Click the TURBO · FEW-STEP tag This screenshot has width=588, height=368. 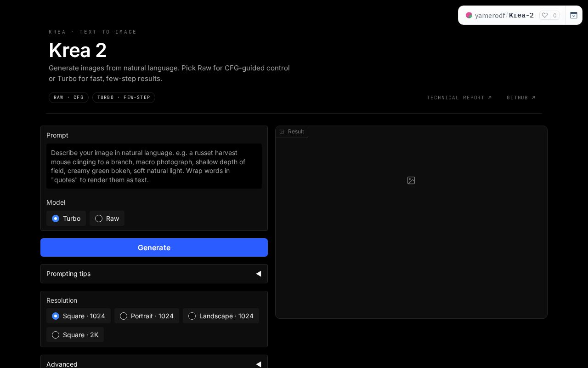[124, 98]
